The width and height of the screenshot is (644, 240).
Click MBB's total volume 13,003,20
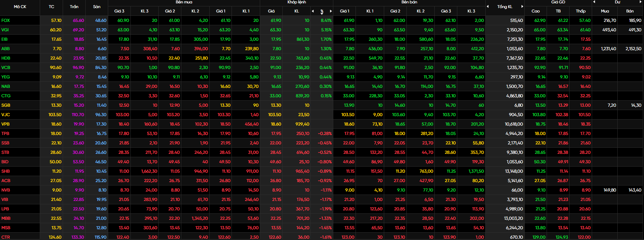tap(514, 218)
